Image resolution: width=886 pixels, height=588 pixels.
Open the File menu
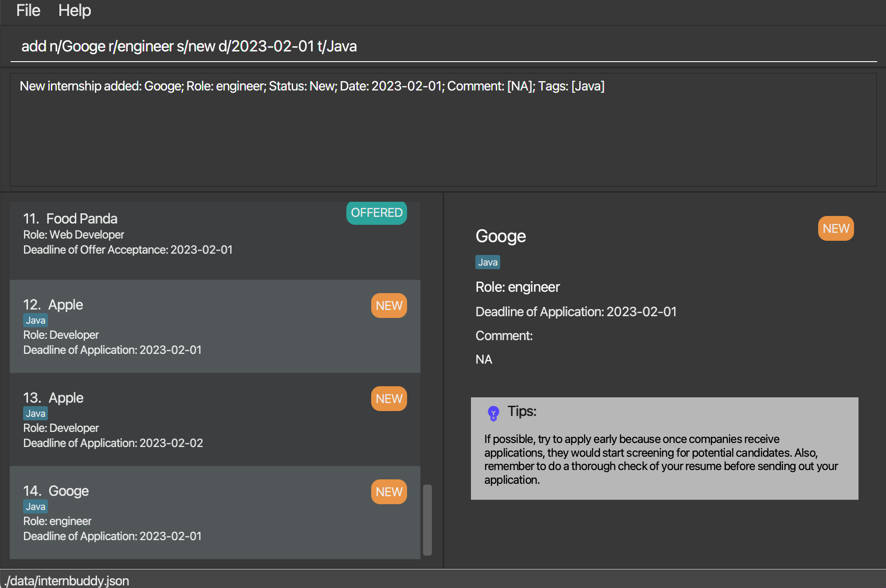28,10
